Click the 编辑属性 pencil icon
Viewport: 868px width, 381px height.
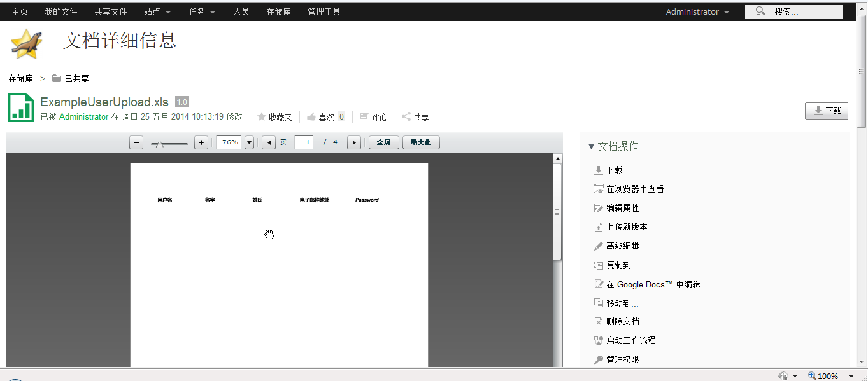(x=598, y=208)
